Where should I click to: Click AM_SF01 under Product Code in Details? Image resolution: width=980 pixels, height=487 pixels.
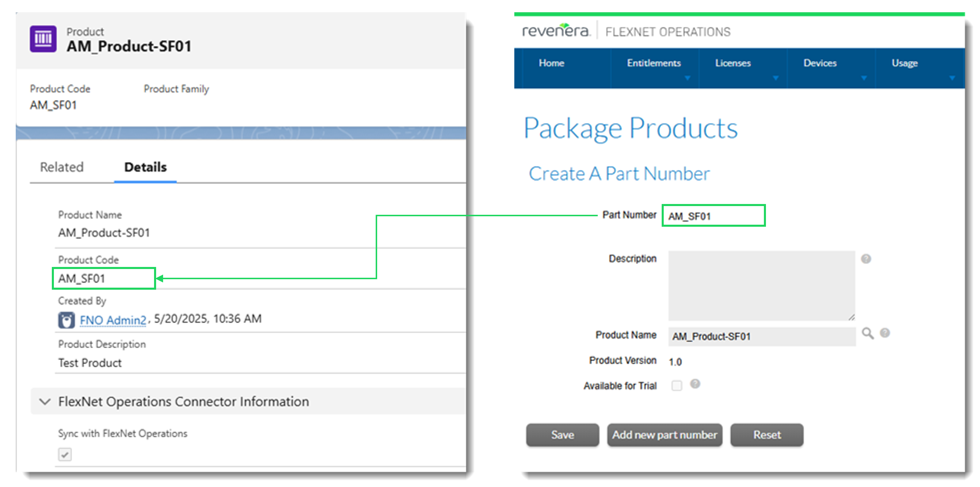pos(82,279)
